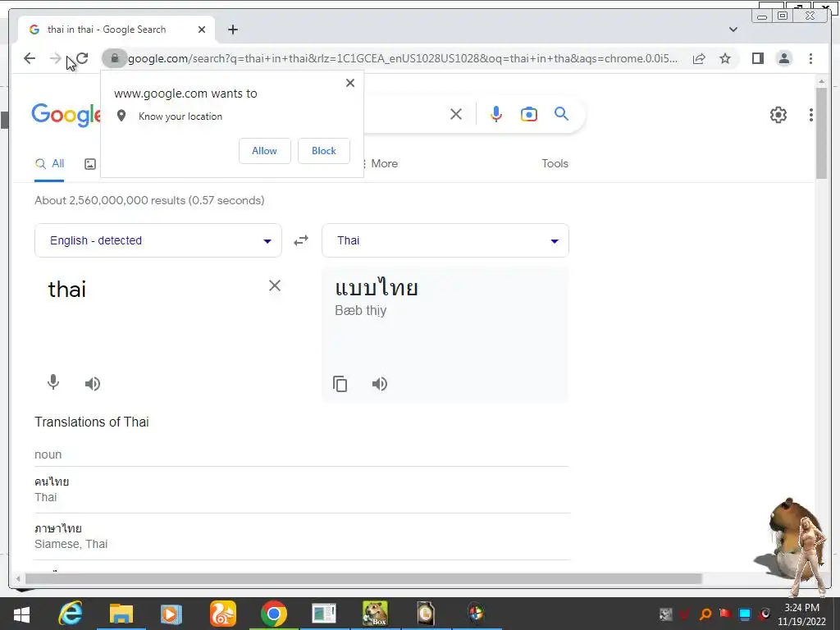
Task: Translate by voice microphone
Action: (53, 382)
